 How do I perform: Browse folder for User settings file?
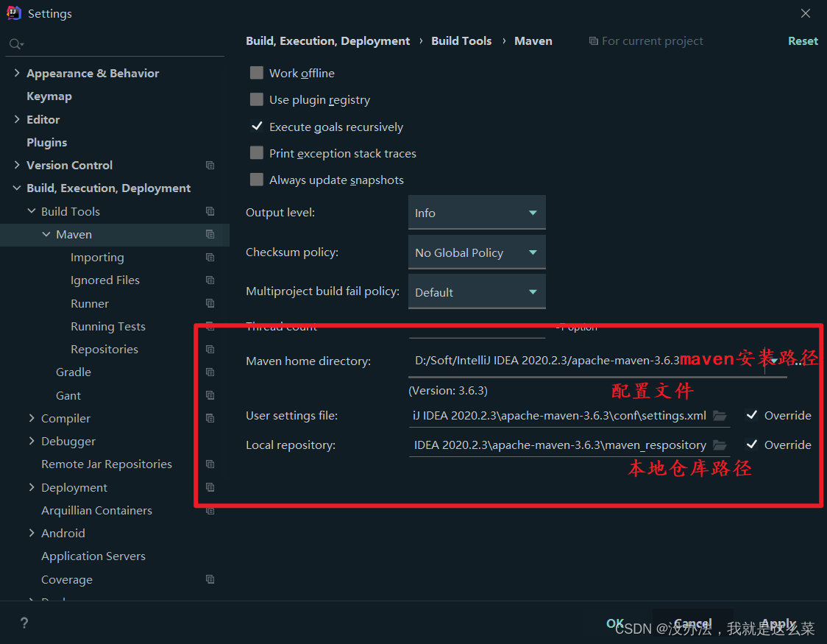(720, 416)
